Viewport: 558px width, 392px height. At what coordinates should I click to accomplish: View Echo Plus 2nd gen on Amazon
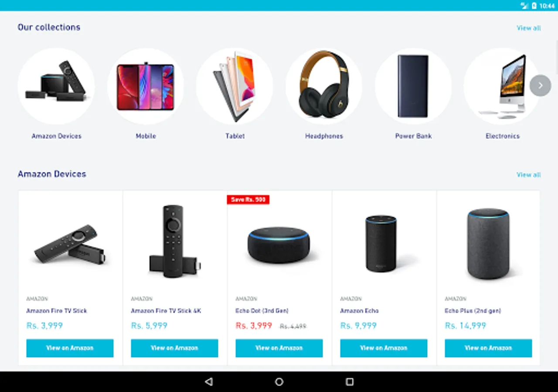(488, 348)
